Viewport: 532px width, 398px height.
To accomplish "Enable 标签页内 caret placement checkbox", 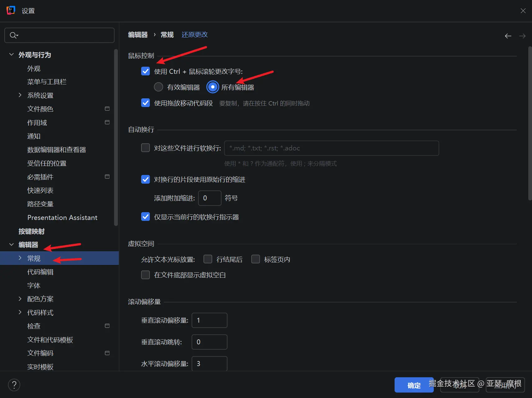I will pyautogui.click(x=256, y=259).
